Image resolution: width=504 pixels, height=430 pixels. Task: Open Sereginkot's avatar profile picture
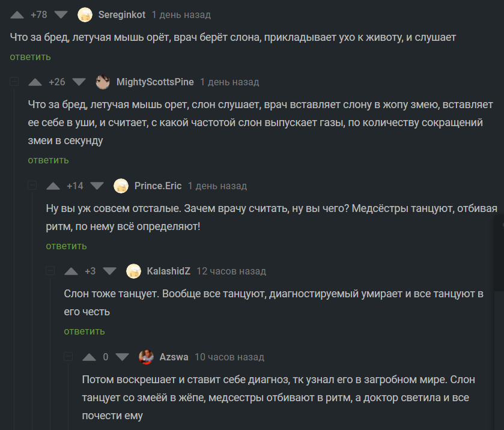pyautogui.click(x=85, y=14)
